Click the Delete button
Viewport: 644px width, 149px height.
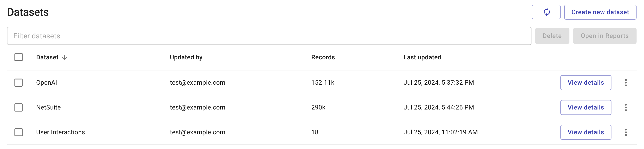[552, 36]
